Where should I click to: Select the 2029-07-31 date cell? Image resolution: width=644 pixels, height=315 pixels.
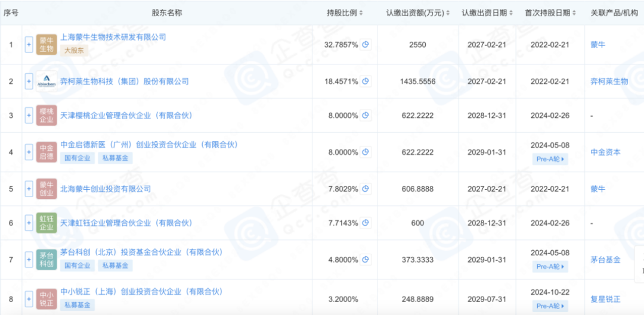[x=487, y=300]
